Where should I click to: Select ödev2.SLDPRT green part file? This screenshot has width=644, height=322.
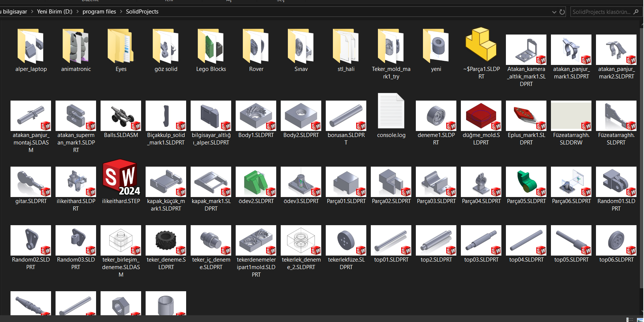256,186
